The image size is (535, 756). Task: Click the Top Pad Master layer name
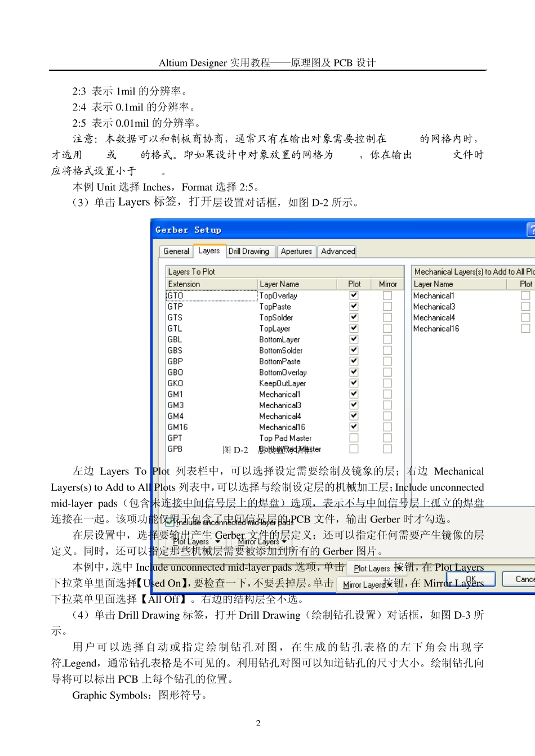pyautogui.click(x=285, y=438)
